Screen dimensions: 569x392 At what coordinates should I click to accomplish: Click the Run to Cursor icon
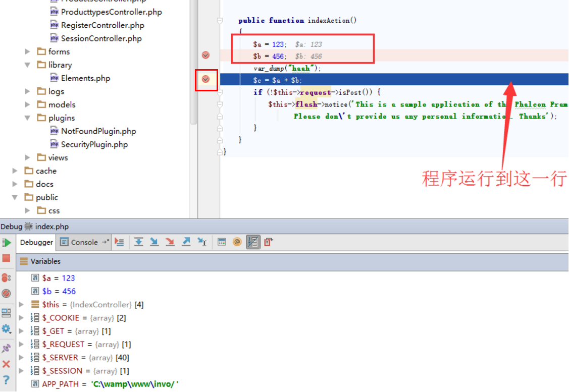202,242
